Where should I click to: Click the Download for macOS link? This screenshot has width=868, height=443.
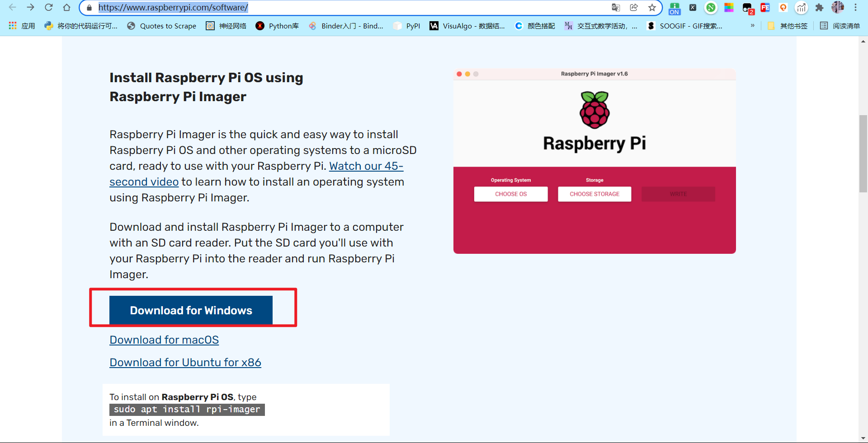tap(164, 340)
